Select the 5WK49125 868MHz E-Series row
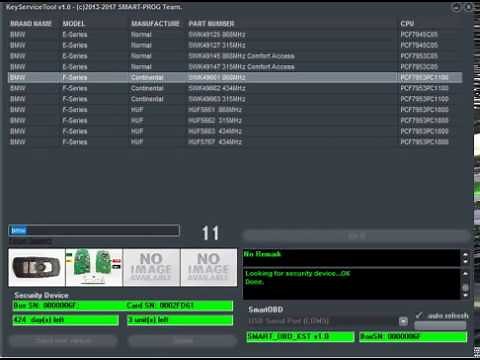This screenshot has width=480, height=360. click(x=235, y=35)
